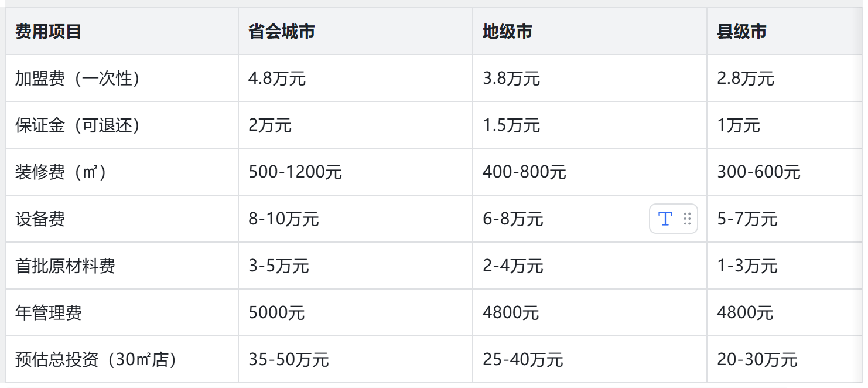Click the 首批原材料费 cell
This screenshot has width=868, height=388.
[x=65, y=266]
